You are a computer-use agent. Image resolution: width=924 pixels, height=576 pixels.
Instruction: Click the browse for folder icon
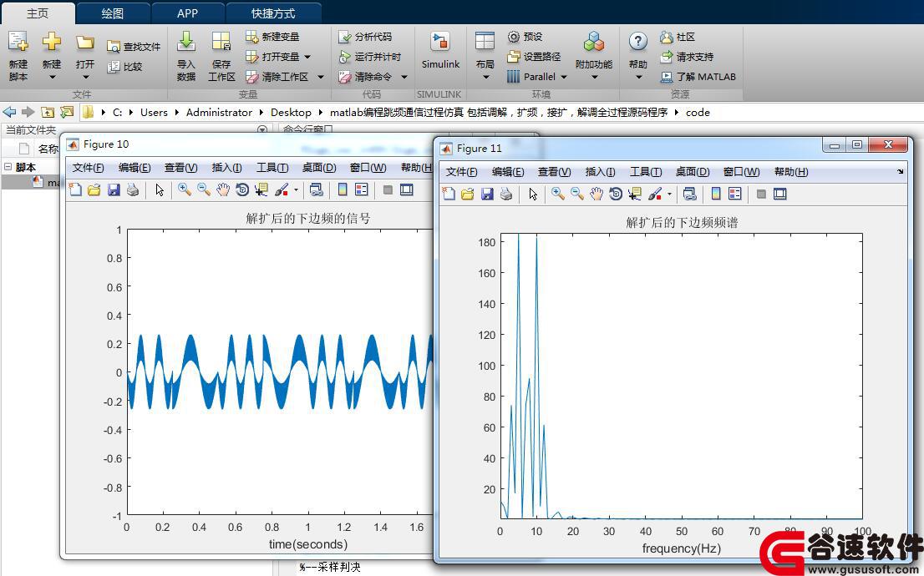click(x=67, y=112)
